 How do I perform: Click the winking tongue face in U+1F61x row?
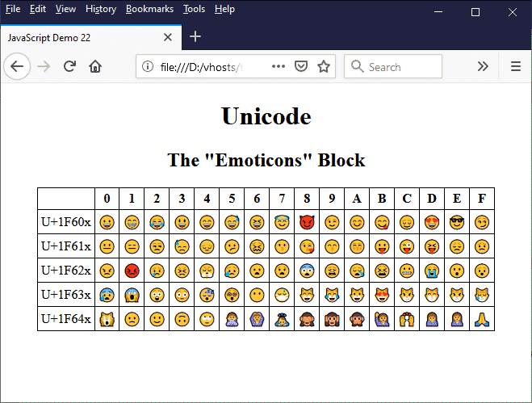pos(407,247)
